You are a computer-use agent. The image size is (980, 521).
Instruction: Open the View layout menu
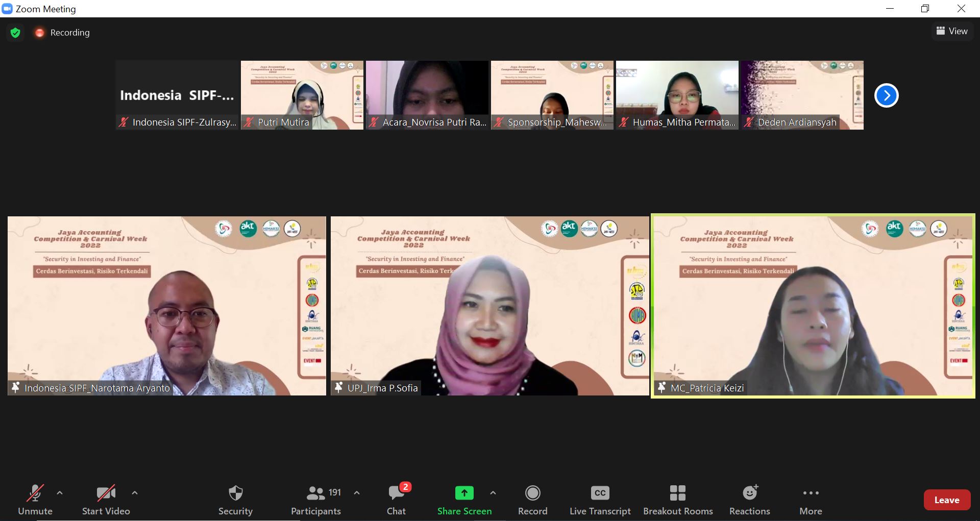click(952, 31)
